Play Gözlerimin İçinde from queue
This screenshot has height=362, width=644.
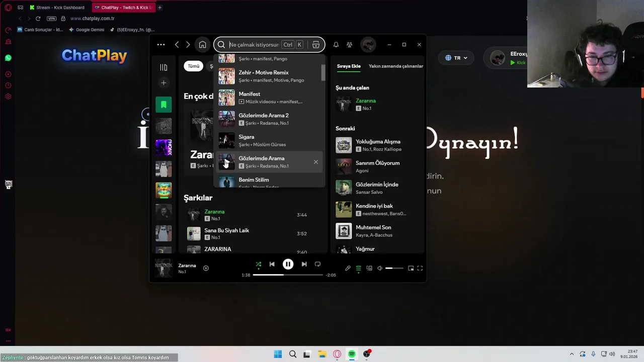tap(378, 188)
